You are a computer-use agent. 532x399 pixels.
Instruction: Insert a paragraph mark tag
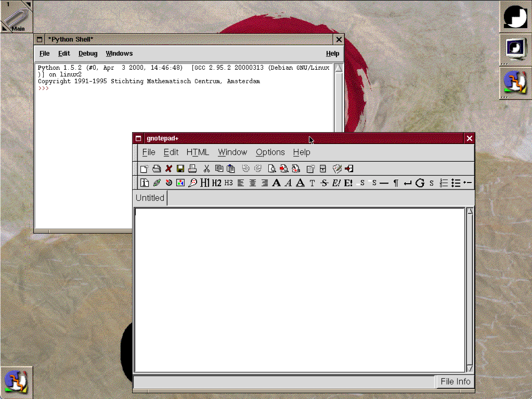[396, 183]
